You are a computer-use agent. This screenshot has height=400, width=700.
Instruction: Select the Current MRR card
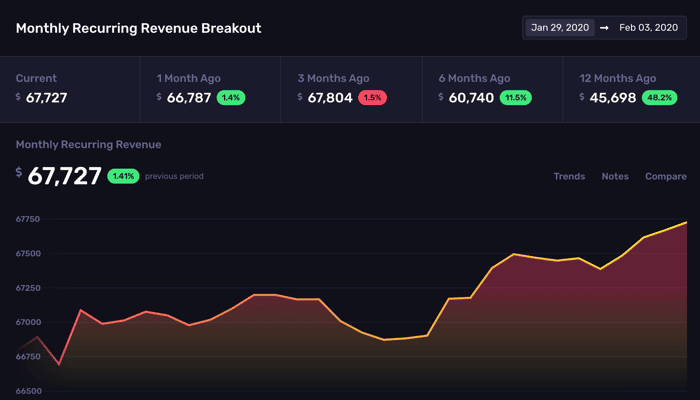click(x=70, y=89)
